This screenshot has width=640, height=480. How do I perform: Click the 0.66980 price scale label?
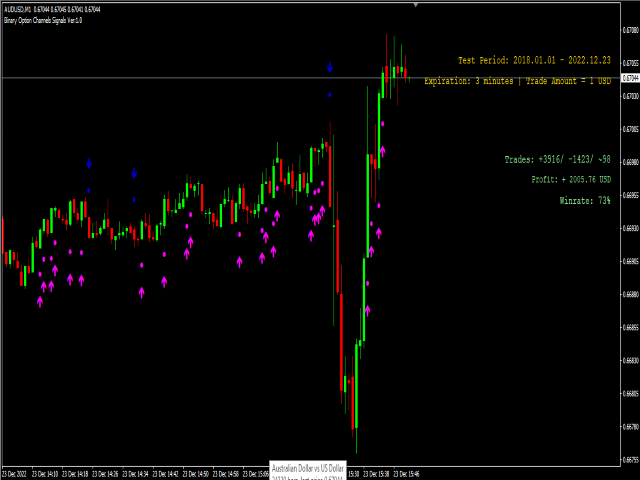pyautogui.click(x=630, y=162)
